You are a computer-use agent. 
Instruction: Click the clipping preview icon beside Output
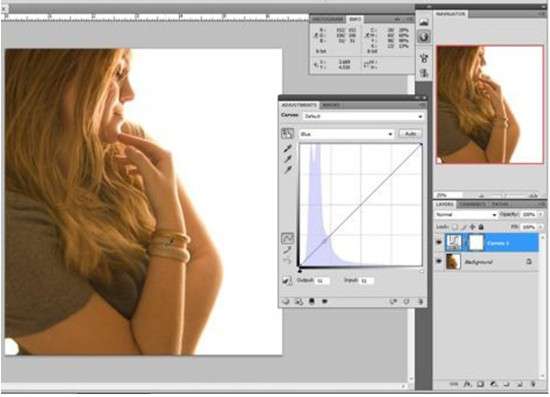[287, 281]
